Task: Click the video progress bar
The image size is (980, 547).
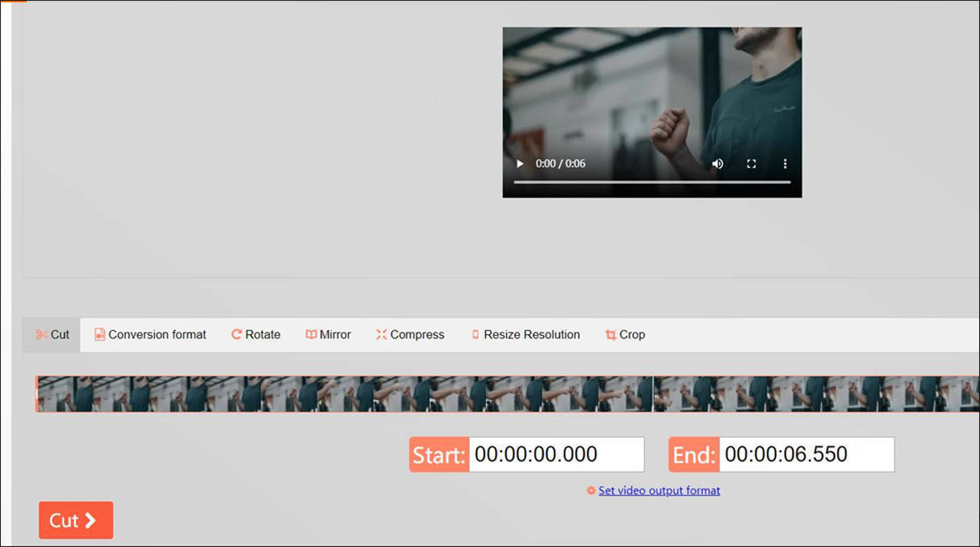Action: pos(651,182)
